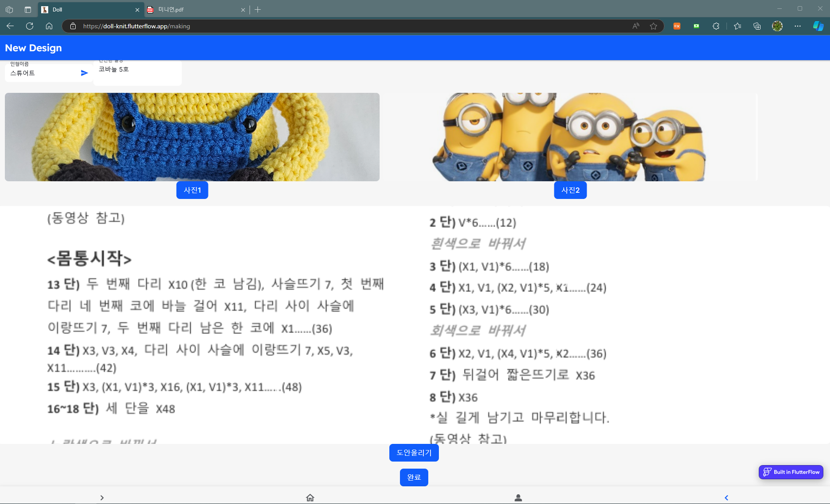Viewport: 830px width, 504px height.
Task: Add this page to favorites star
Action: pyautogui.click(x=653, y=26)
